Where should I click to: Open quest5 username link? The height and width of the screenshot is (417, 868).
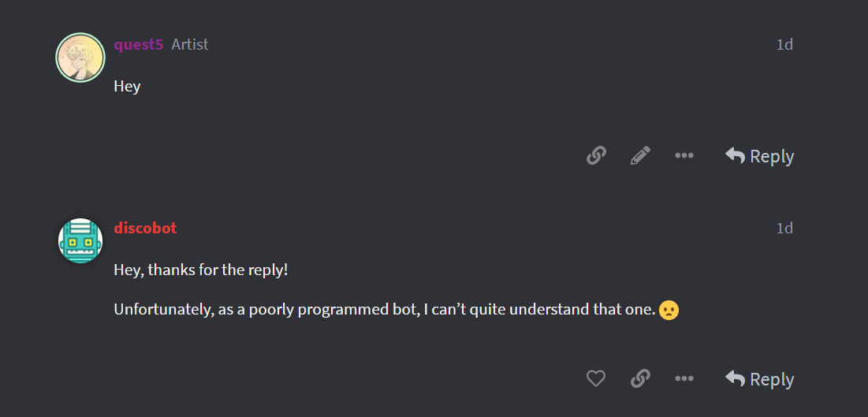point(139,44)
